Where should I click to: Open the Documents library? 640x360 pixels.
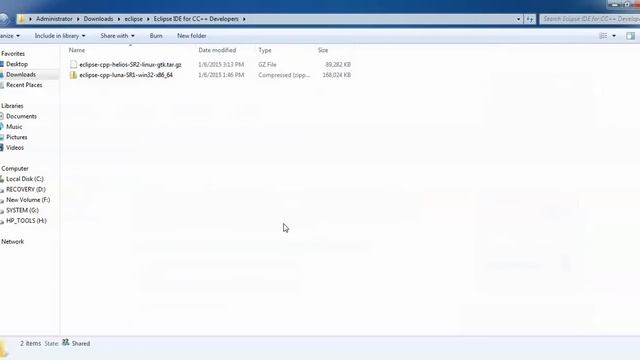click(21, 116)
